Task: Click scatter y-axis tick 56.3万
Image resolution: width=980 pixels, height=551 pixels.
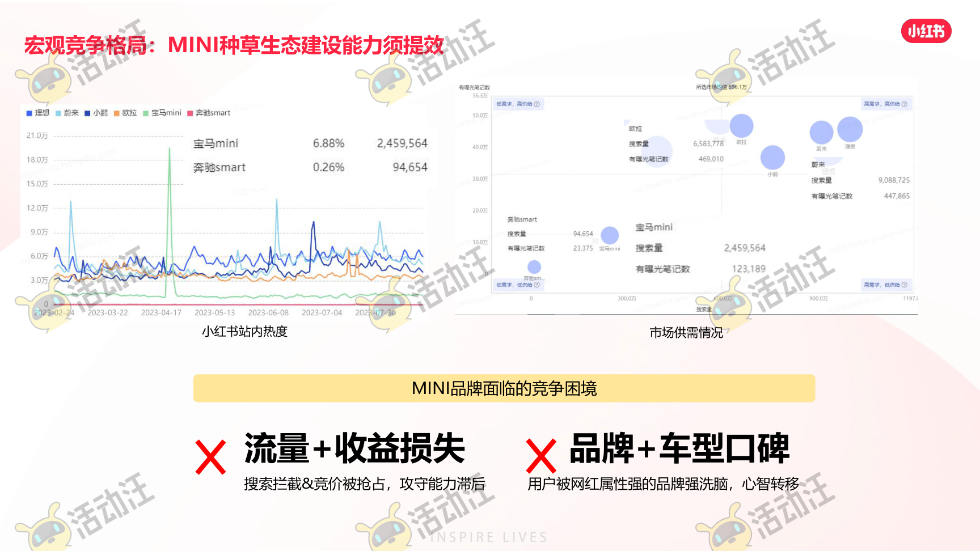Action: [480, 96]
